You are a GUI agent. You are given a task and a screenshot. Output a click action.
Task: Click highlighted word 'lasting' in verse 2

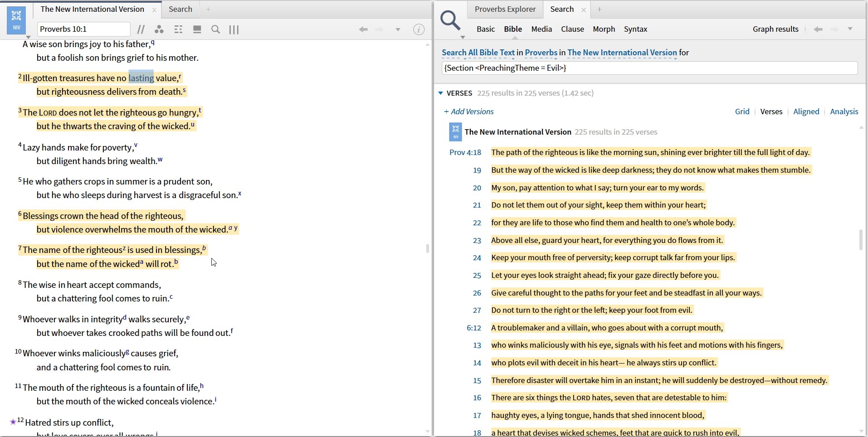(141, 78)
